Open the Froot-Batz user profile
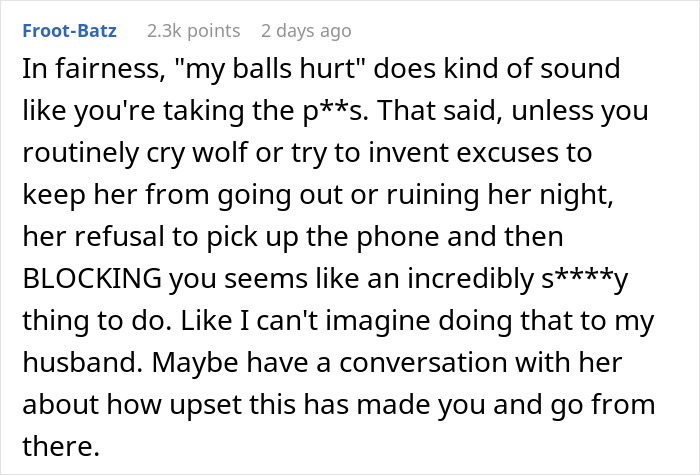Screen dimensions: 700x475 69,31
